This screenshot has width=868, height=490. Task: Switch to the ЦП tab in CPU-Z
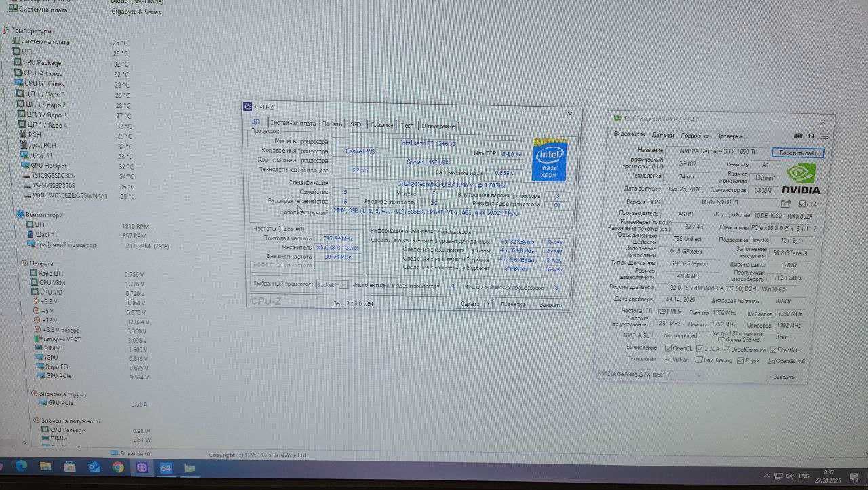(256, 122)
